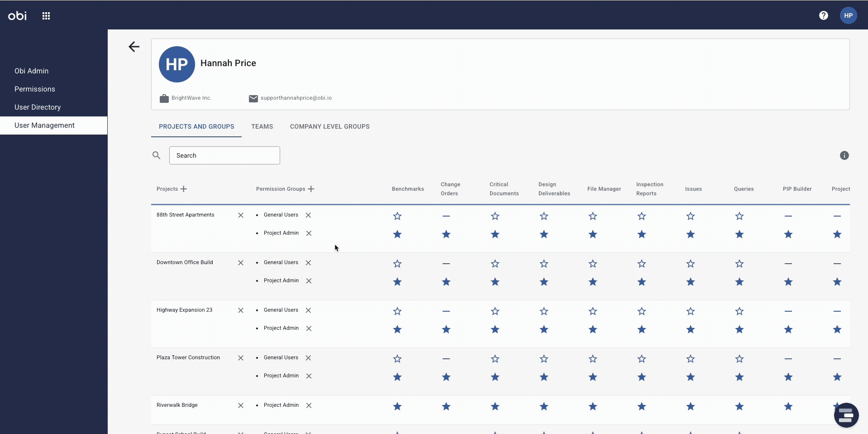Viewport: 868px width, 434px height.
Task: Remove the Plaza Tower Construction project
Action: [x=241, y=358]
